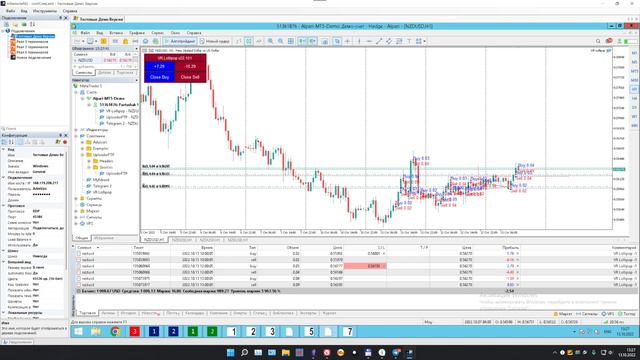This screenshot has width=640, height=360.
Task: Select the trendline drawing tool
Action: [379, 41]
